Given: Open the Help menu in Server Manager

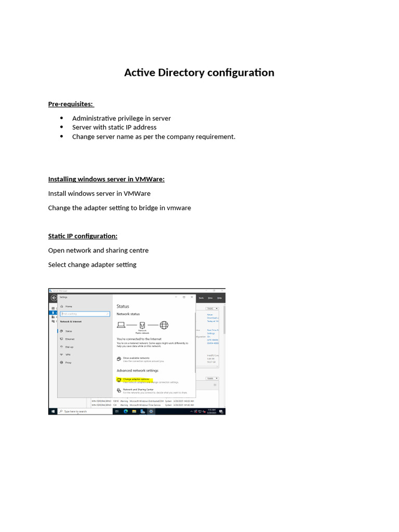Looking at the screenshot, I should [220, 298].
